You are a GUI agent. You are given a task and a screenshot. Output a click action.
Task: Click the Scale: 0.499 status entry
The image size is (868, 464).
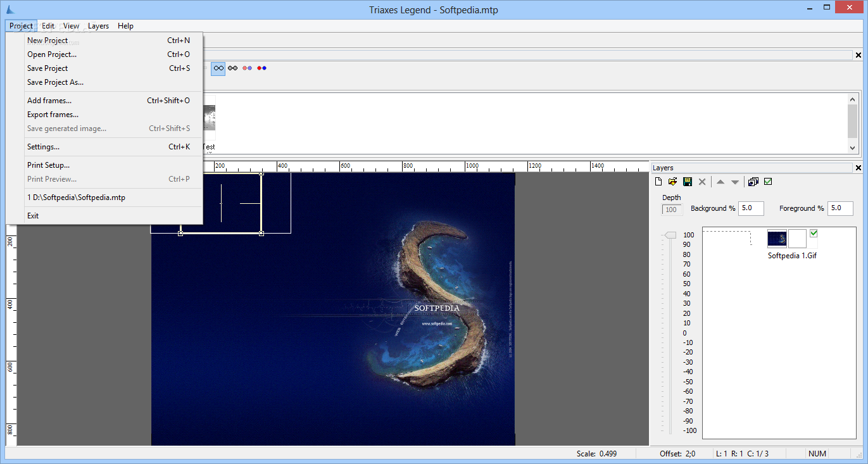[596, 453]
